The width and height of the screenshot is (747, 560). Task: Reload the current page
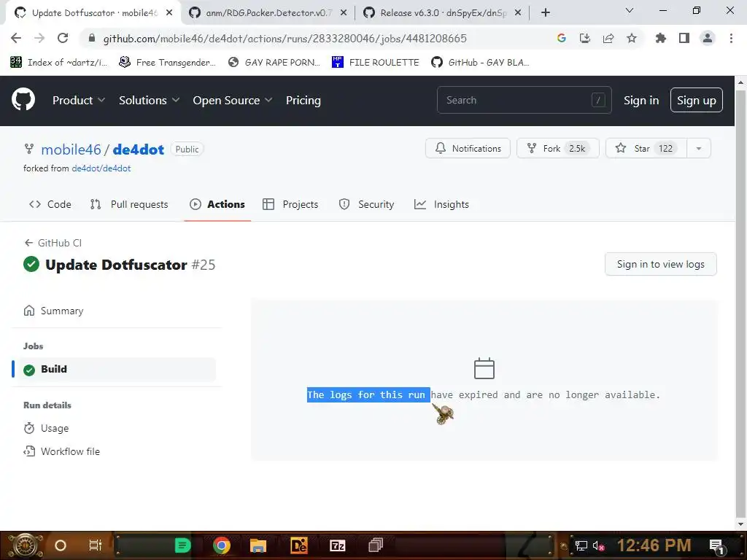point(63,38)
